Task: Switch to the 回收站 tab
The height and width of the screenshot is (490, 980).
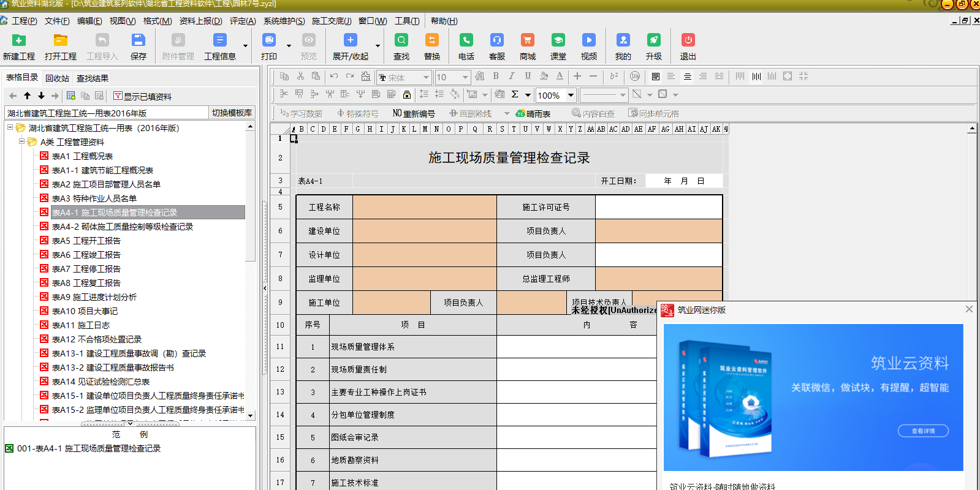Action: pyautogui.click(x=57, y=78)
